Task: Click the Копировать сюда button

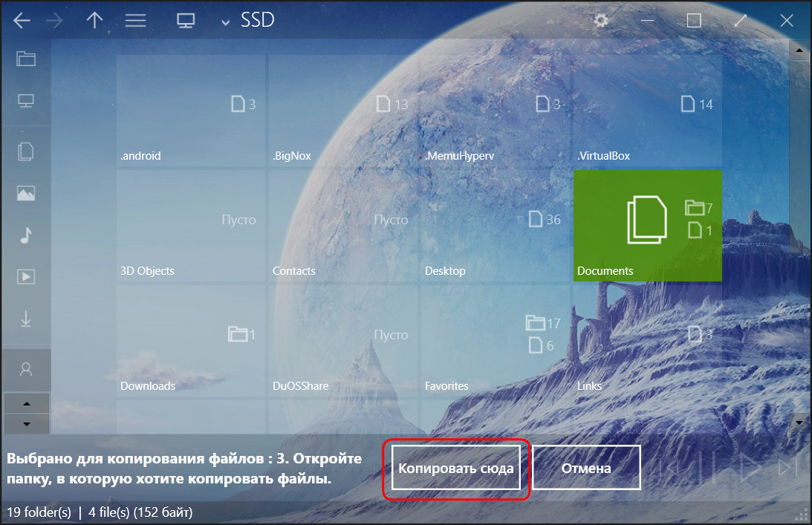Action: [x=455, y=468]
